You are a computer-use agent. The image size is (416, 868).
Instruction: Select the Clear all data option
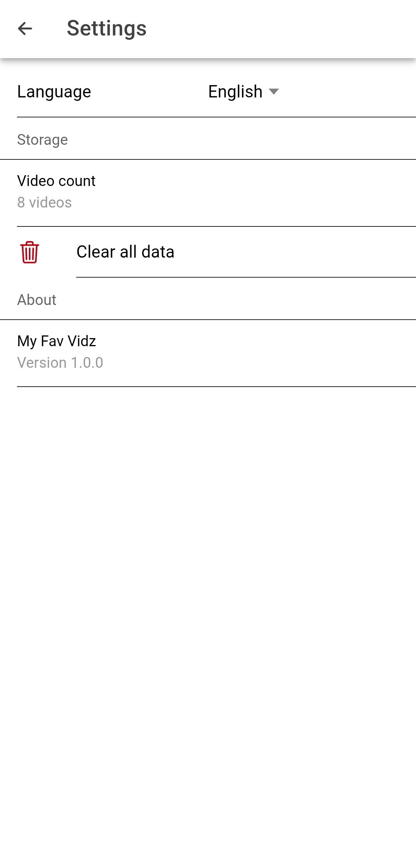click(125, 252)
